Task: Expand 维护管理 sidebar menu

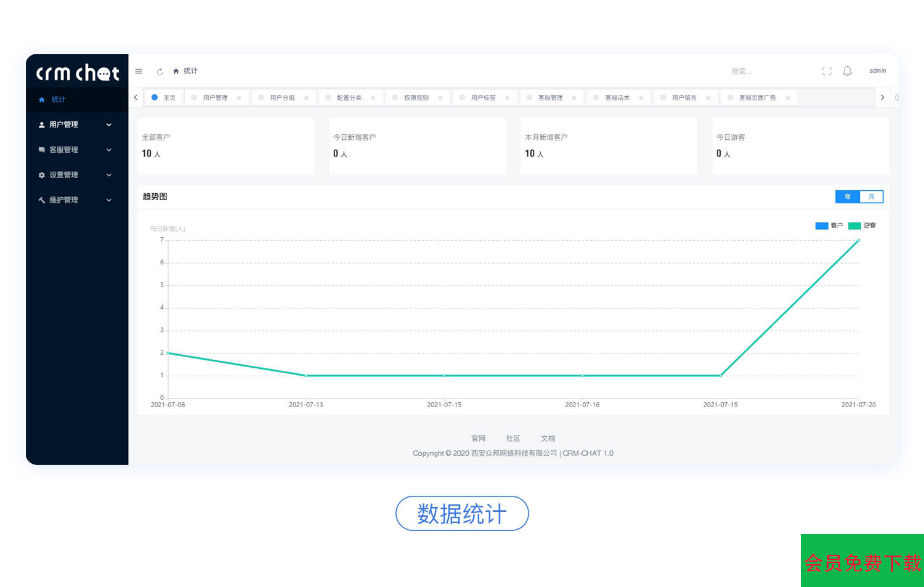Action: point(74,200)
